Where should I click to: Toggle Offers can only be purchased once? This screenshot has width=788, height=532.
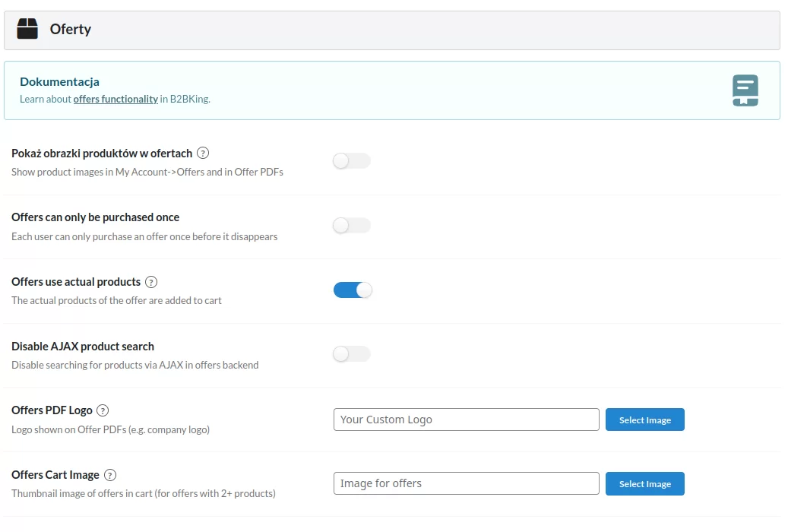point(352,225)
